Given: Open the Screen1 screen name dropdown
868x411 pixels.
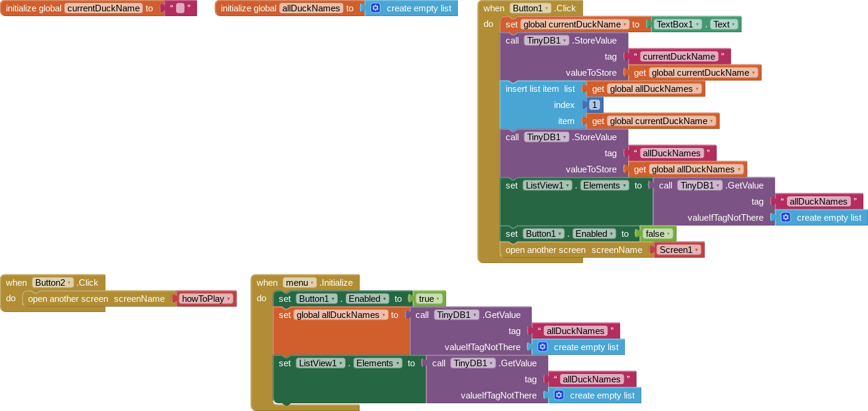Looking at the screenshot, I should click(x=679, y=250).
